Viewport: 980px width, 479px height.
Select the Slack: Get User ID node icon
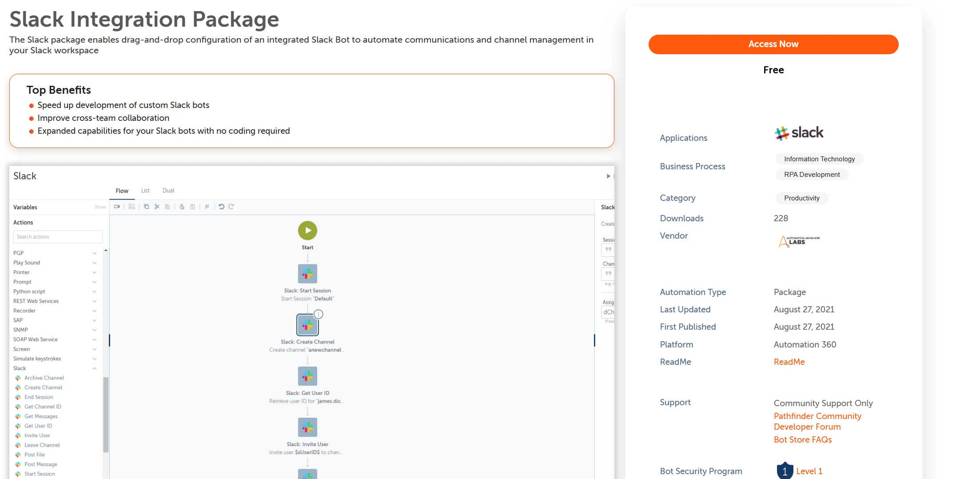click(307, 376)
